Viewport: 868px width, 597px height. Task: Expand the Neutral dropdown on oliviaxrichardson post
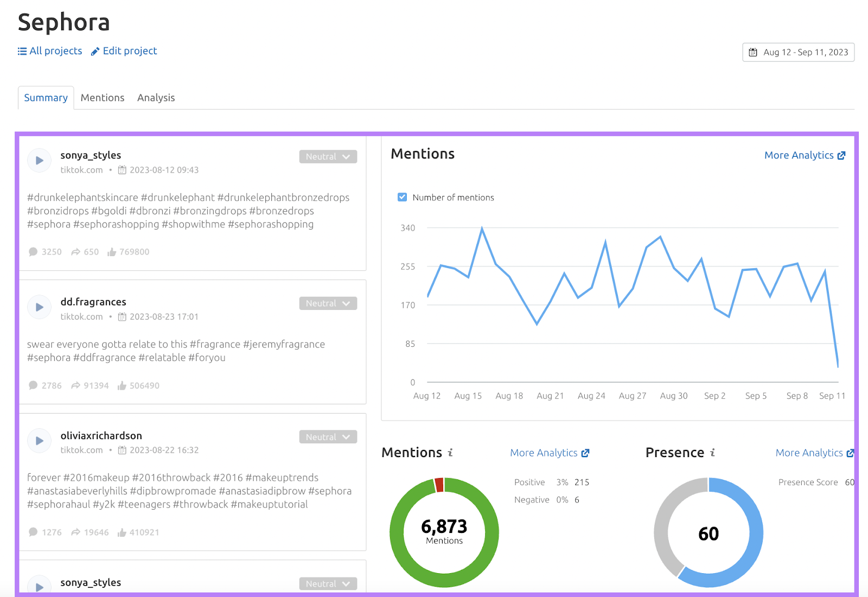pyautogui.click(x=328, y=436)
